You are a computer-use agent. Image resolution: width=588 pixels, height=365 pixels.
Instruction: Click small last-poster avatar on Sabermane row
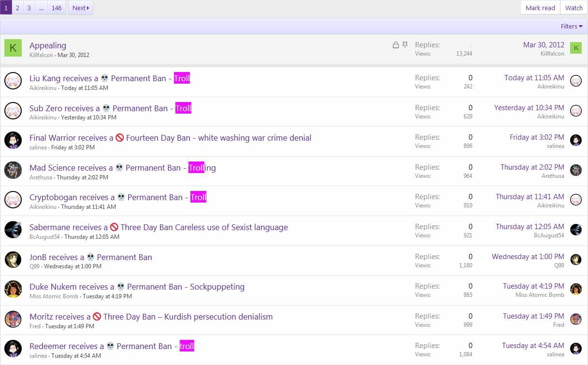[x=576, y=230]
